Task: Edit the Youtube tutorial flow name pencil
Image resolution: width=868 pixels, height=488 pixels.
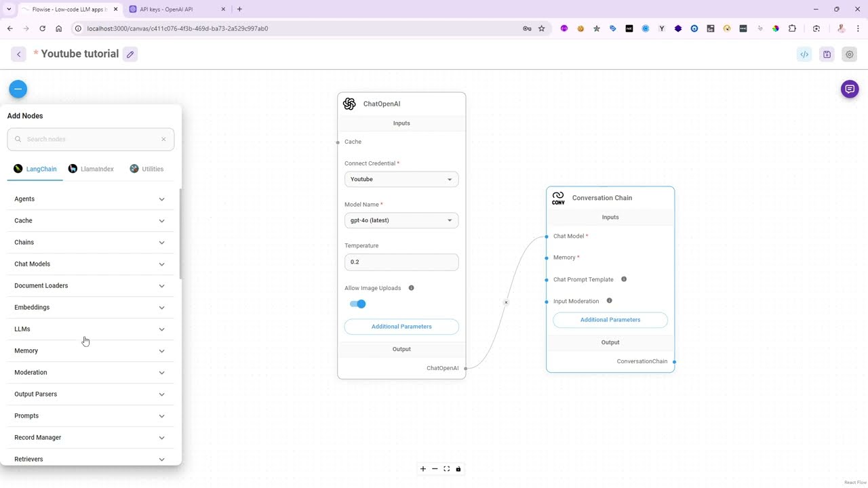Action: click(130, 54)
